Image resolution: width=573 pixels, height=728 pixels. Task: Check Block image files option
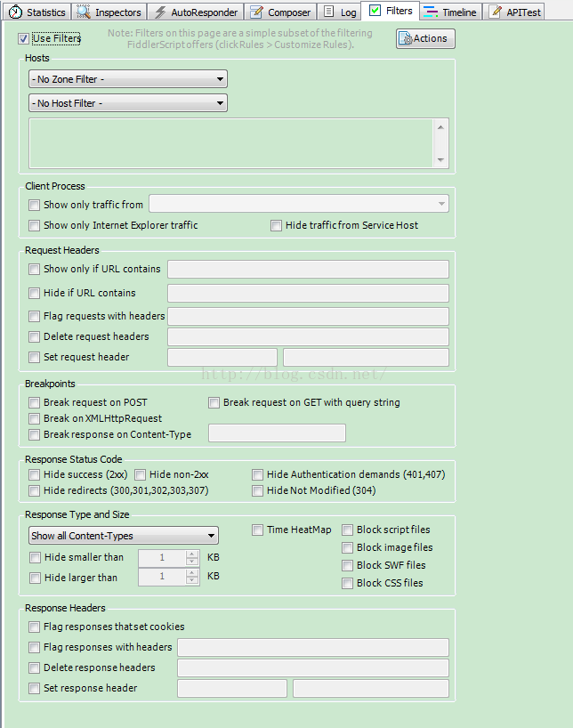(348, 547)
